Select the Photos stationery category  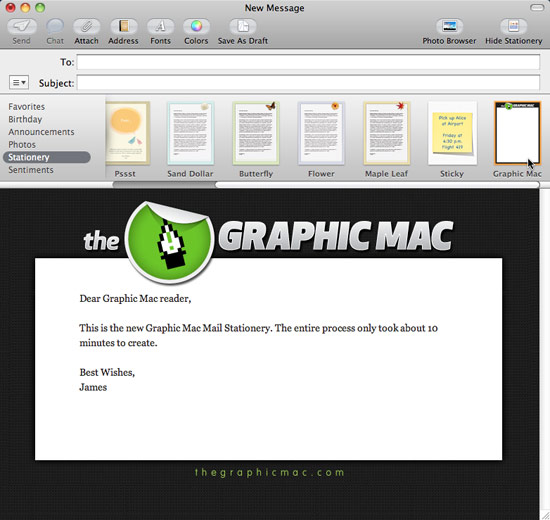pos(22,145)
